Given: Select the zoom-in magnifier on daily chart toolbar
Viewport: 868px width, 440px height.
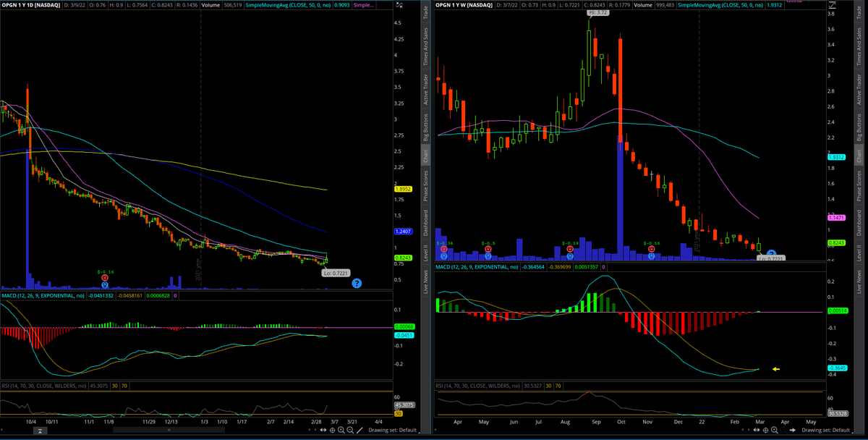Looking at the screenshot, I should 341,431.
